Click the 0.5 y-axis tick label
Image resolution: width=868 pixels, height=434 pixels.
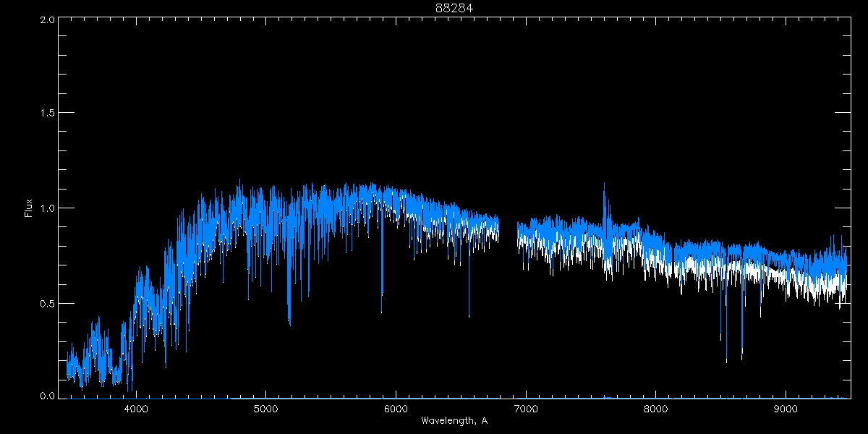[47, 304]
